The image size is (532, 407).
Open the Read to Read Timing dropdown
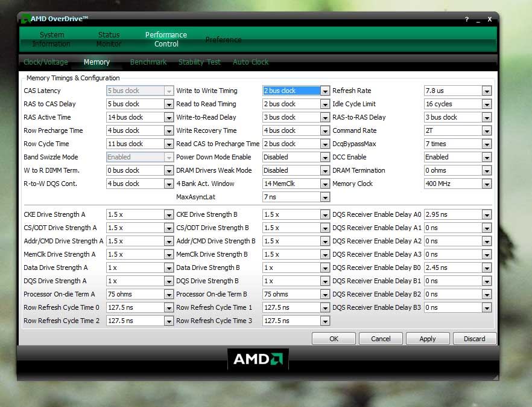pos(325,104)
